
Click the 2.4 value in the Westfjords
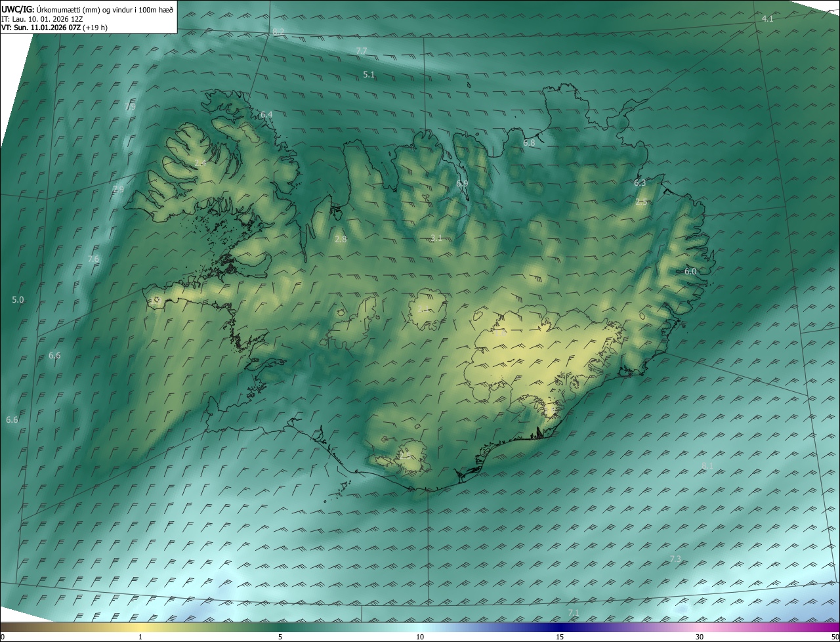click(x=200, y=163)
